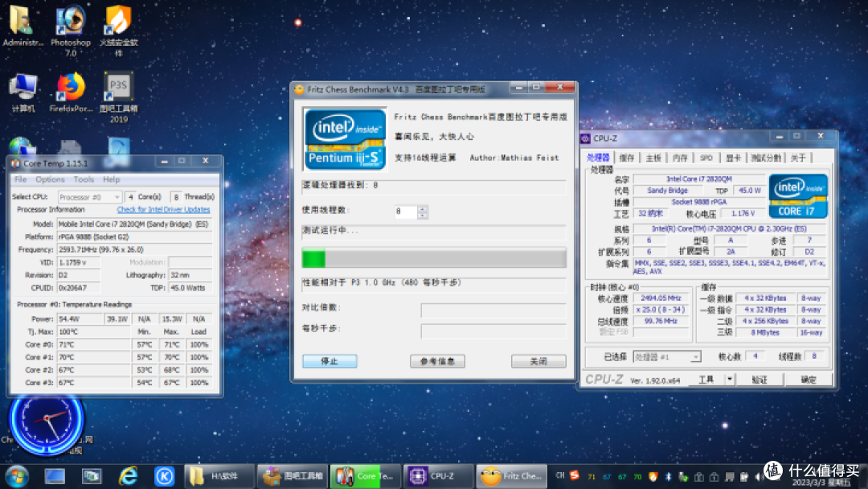868x489 pixels.
Task: Click the Intel Core i7 logo in CPU-Z
Action: click(798, 196)
